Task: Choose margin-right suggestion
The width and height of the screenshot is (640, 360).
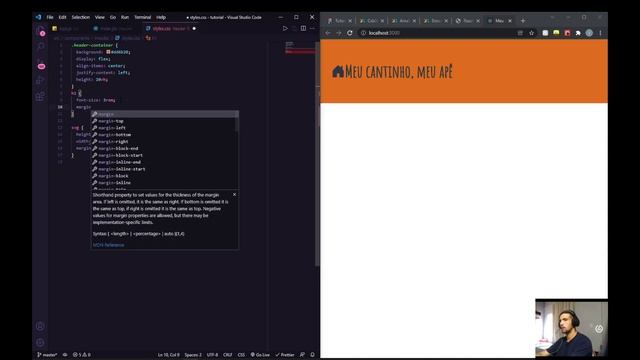Action: click(x=164, y=142)
